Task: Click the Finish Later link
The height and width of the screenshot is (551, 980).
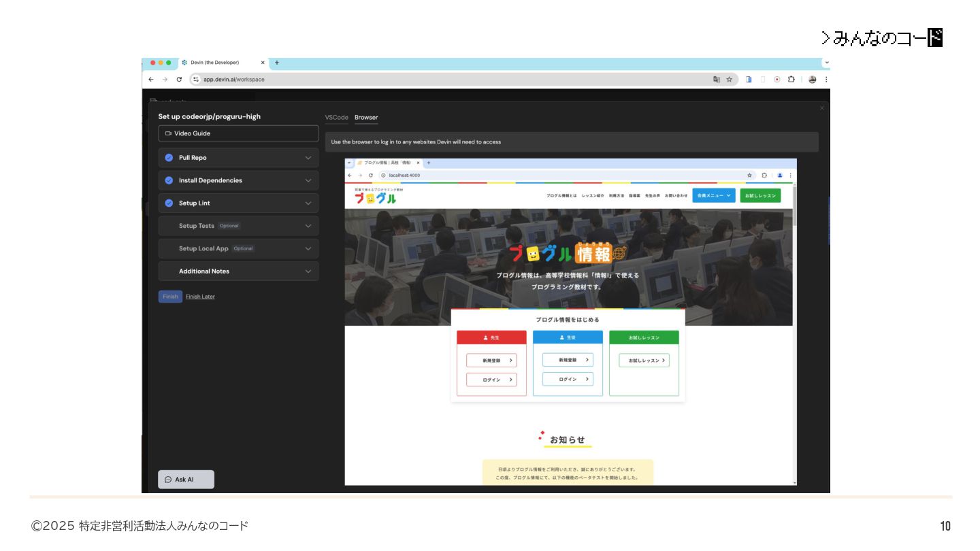Action: click(200, 297)
